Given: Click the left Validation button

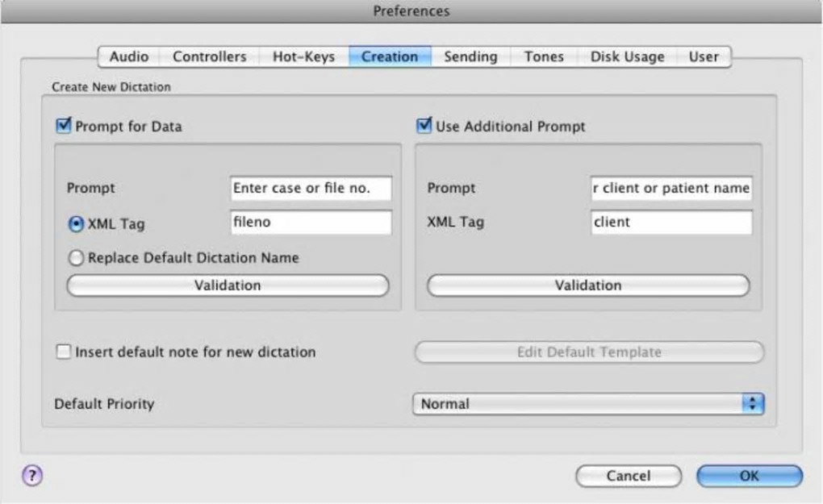Looking at the screenshot, I should (x=228, y=285).
